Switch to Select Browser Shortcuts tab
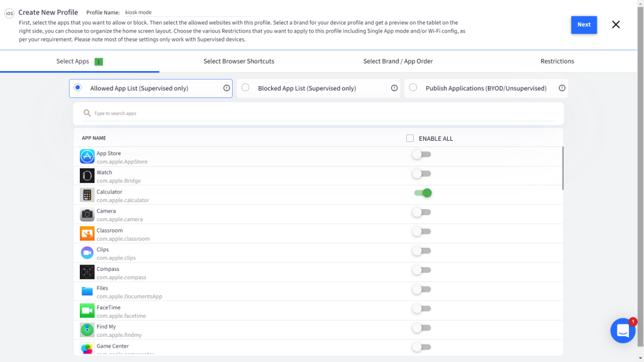Image resolution: width=644 pixels, height=362 pixels. coord(238,62)
